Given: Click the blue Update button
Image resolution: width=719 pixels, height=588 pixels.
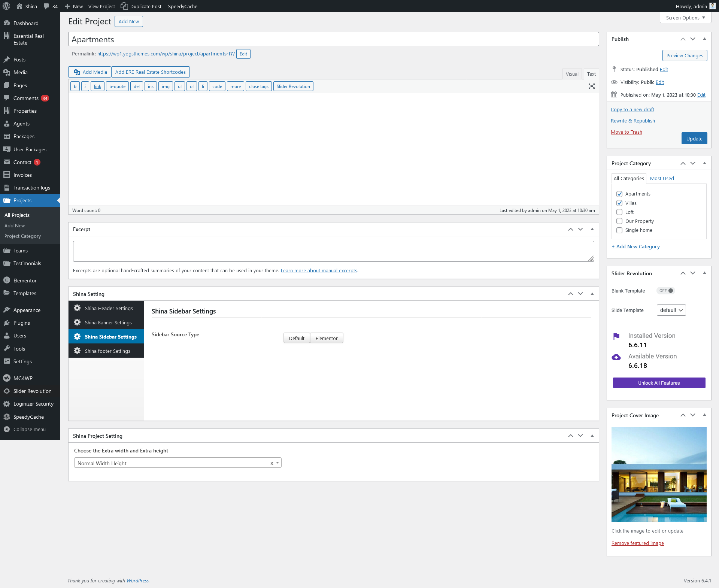Looking at the screenshot, I should click(694, 139).
